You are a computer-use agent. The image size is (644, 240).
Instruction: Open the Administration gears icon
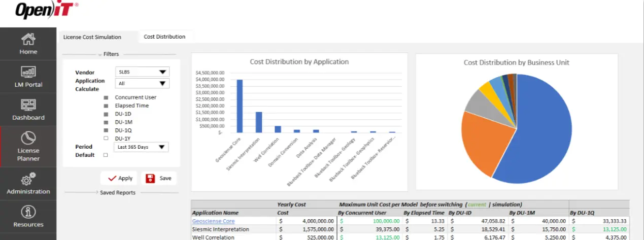pyautogui.click(x=28, y=179)
